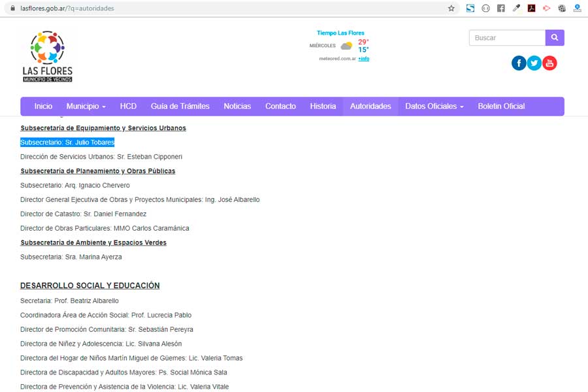This screenshot has width=588, height=392.
Task: Open the municipality Twitter icon
Action: tap(534, 63)
